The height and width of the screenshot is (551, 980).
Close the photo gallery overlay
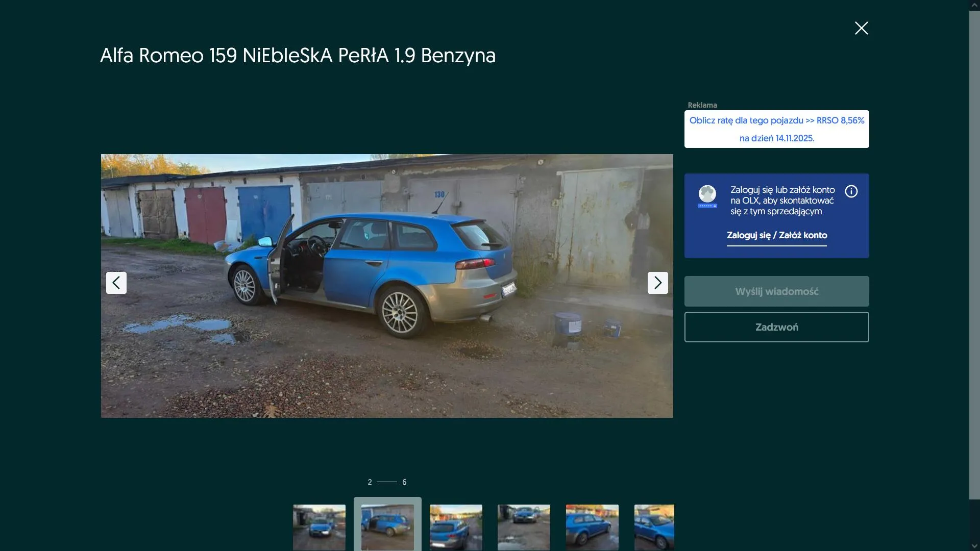[861, 28]
